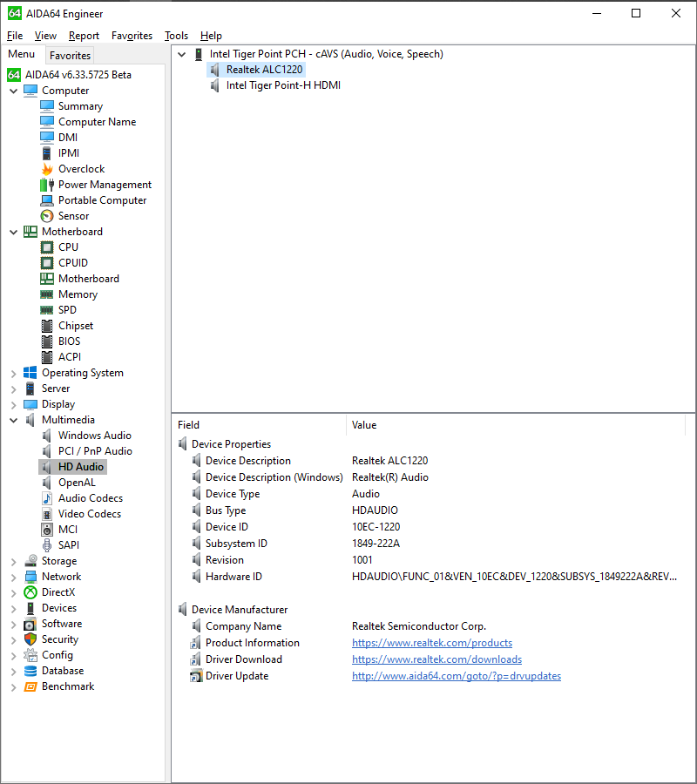Viewport: 697px width, 784px height.
Task: Click the DirectX Xbox icon
Action: 30,592
